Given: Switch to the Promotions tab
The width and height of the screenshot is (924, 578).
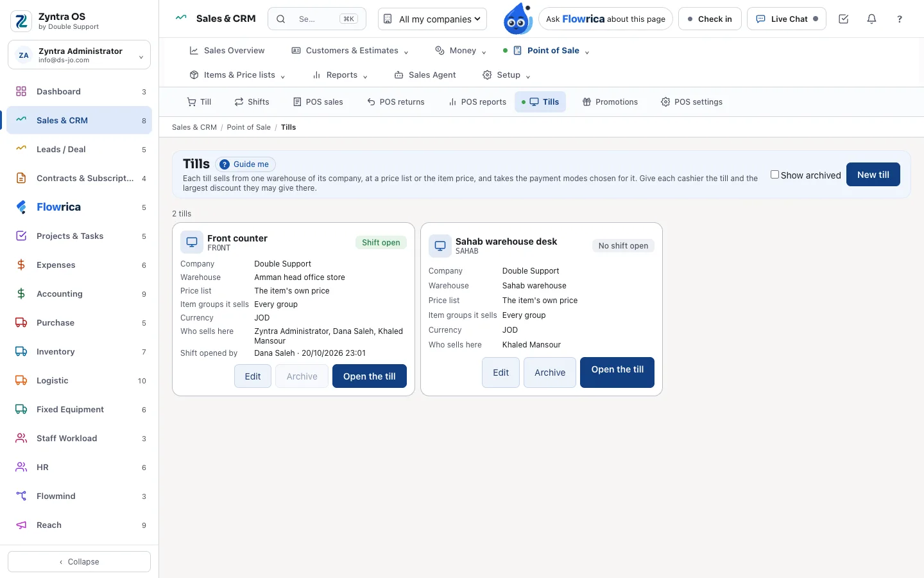Looking at the screenshot, I should coord(610,102).
